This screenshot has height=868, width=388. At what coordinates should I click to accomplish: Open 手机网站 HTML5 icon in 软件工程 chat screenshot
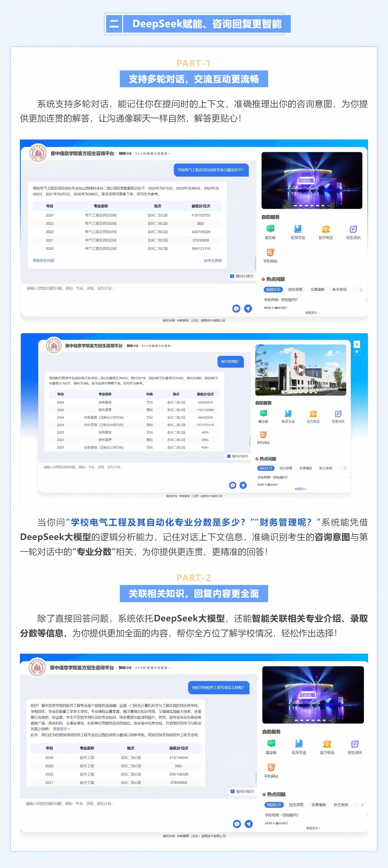coord(271,767)
